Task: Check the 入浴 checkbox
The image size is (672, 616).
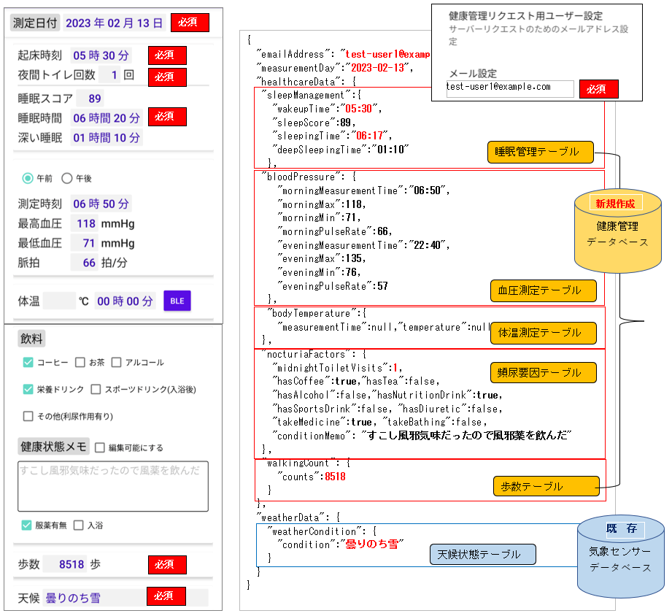Action: coord(79,525)
